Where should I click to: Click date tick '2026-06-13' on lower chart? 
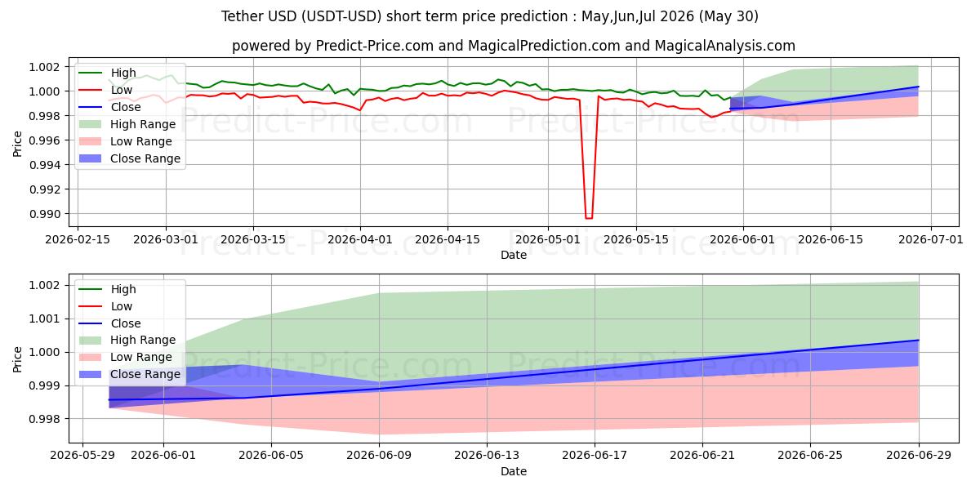(x=487, y=455)
